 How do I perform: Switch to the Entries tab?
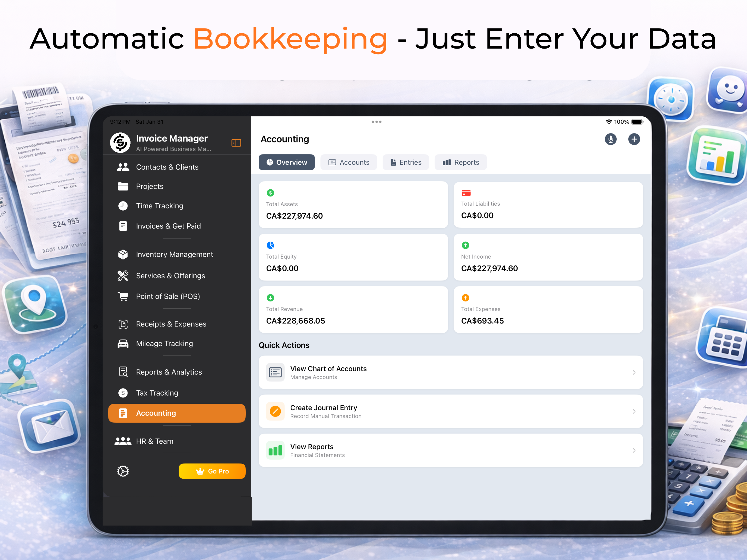[x=406, y=162]
